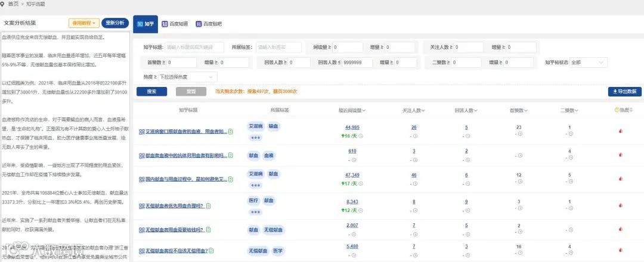Sort by 回答人数 column header
Image resolution: width=644 pixels, height=262 pixels.
coord(466,110)
